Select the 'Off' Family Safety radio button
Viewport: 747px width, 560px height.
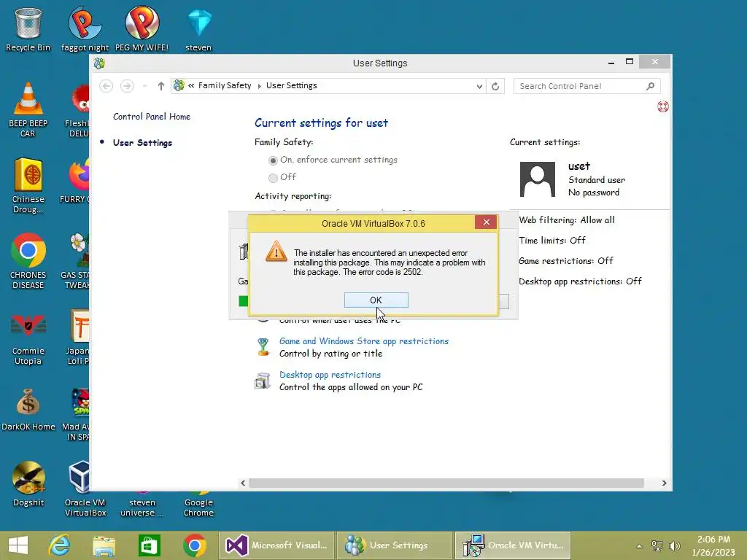[x=273, y=178]
